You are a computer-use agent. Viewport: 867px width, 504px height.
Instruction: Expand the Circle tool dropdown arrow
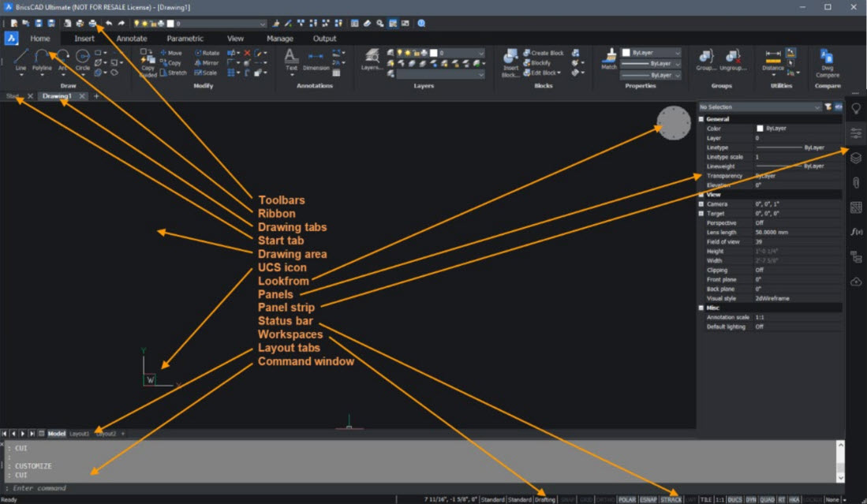[x=82, y=75]
